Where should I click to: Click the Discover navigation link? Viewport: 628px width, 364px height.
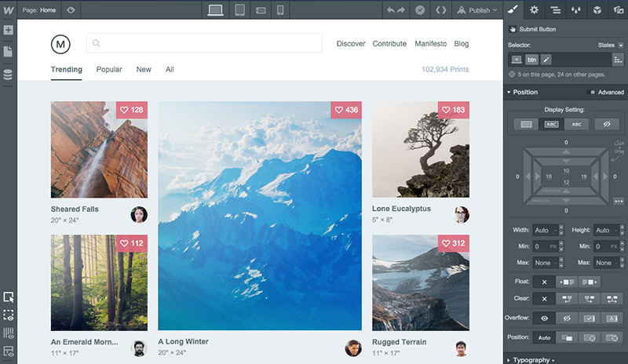[x=351, y=44]
